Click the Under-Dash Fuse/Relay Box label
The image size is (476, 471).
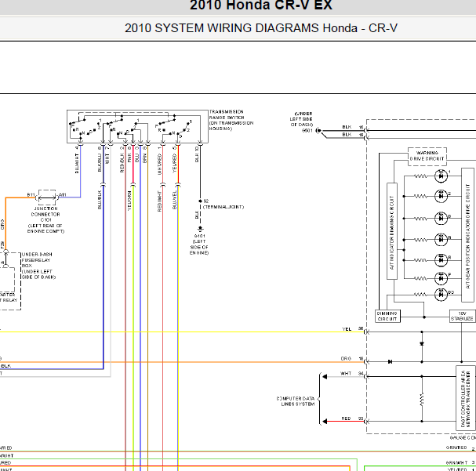coord(38,266)
